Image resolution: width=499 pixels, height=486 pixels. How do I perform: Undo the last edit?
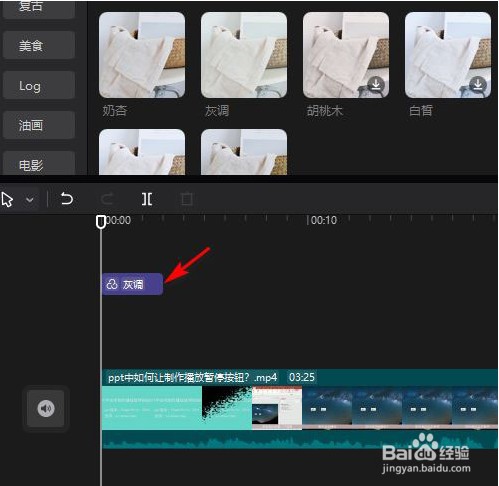[x=66, y=199]
